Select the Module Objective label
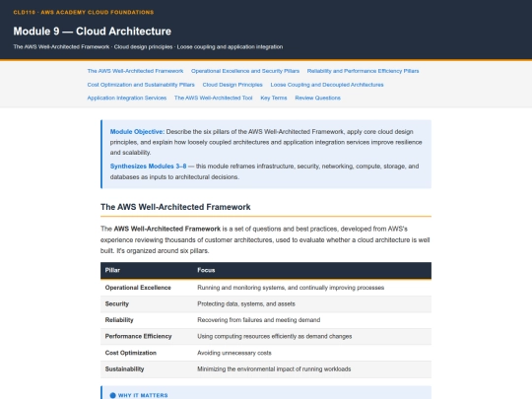Screen dimensions: 532x399 click(137, 132)
